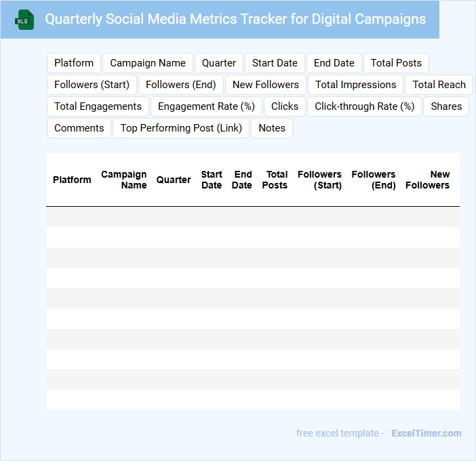The height and width of the screenshot is (461, 476).
Task: Click the Notes tag
Action: click(x=272, y=128)
